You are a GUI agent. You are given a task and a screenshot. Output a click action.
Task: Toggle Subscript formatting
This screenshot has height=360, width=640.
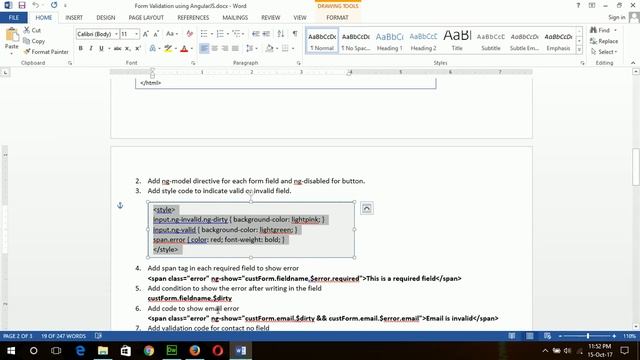point(128,49)
